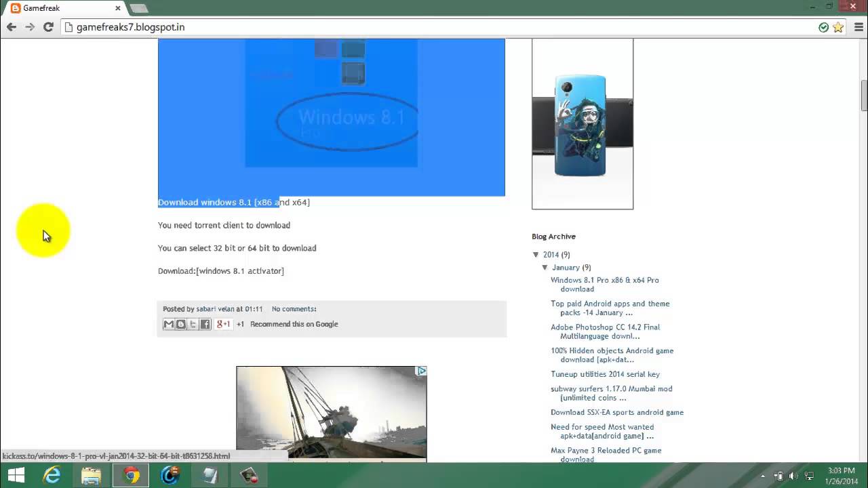Viewport: 868px width, 488px height.
Task: Click the 01:11 post timestamp link
Action: tap(254, 309)
